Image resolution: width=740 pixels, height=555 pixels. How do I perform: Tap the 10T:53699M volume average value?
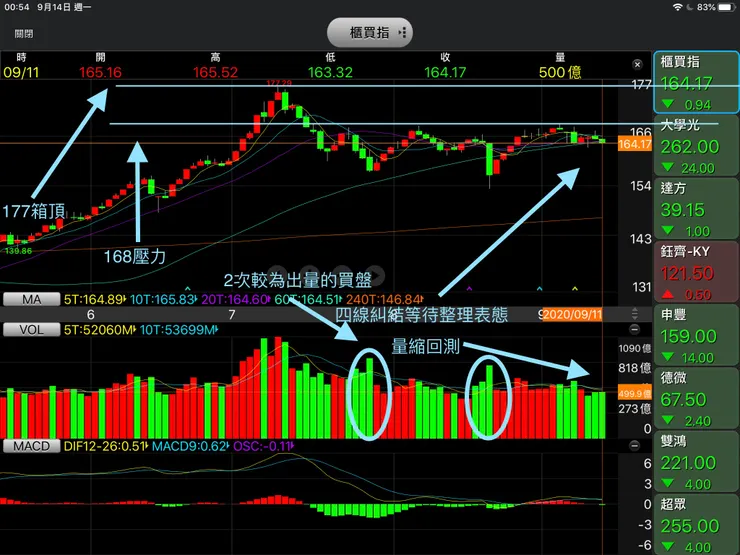178,329
